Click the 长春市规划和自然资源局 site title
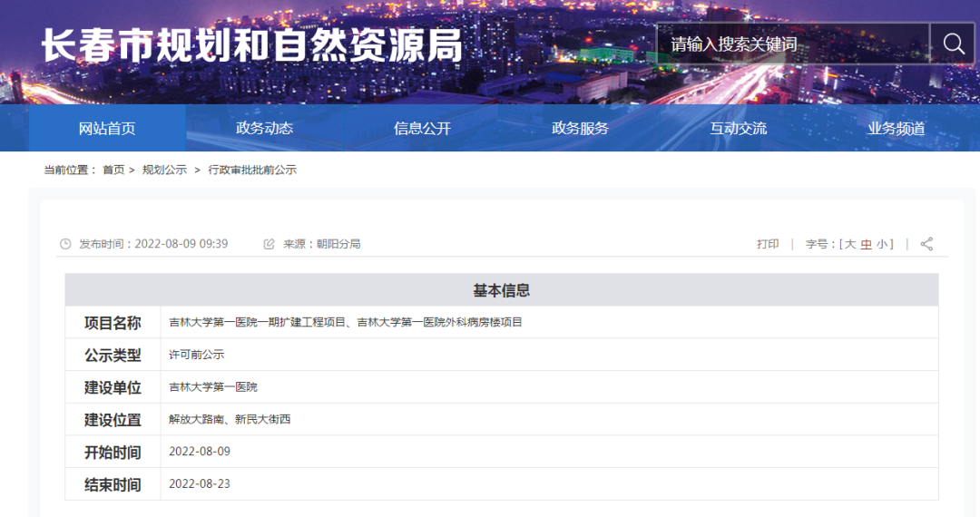Viewport: 980px width, 517px height. 252,45
